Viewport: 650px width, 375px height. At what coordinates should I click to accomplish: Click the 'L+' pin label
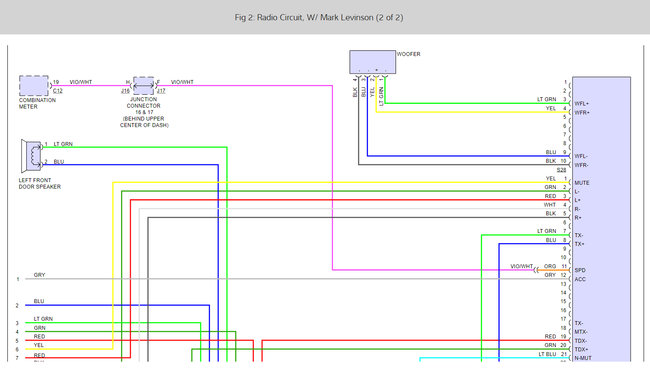(x=577, y=200)
